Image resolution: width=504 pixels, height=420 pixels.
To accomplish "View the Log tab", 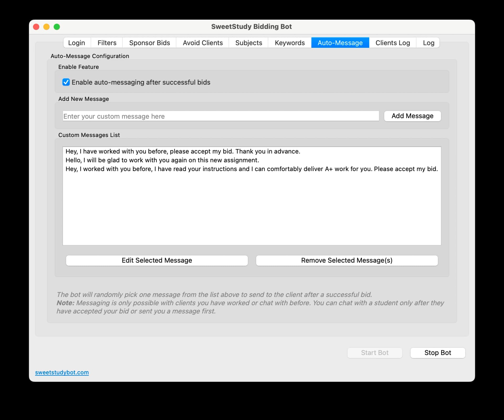I will [x=428, y=42].
